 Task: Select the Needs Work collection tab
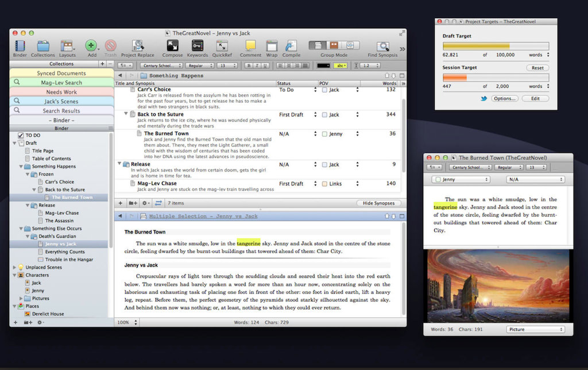[x=61, y=91]
